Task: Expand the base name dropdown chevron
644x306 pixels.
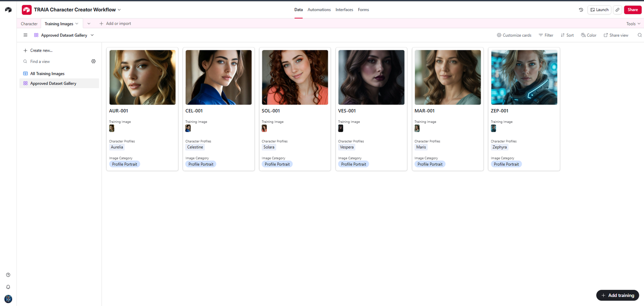Action: pyautogui.click(x=119, y=10)
